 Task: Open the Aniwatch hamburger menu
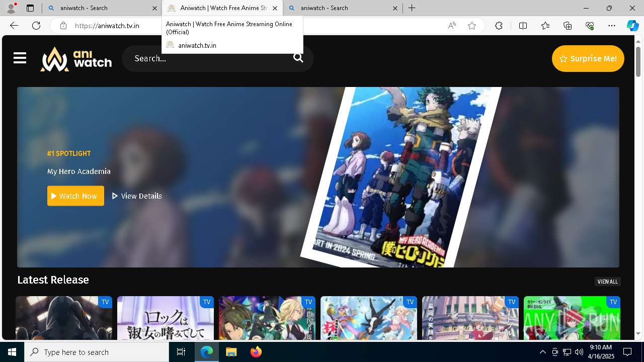[20, 58]
